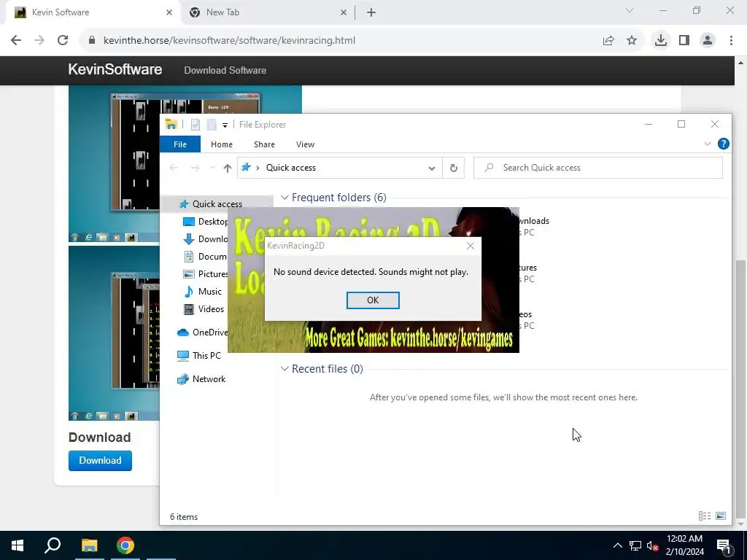Open File Explorer help icon

(723, 144)
